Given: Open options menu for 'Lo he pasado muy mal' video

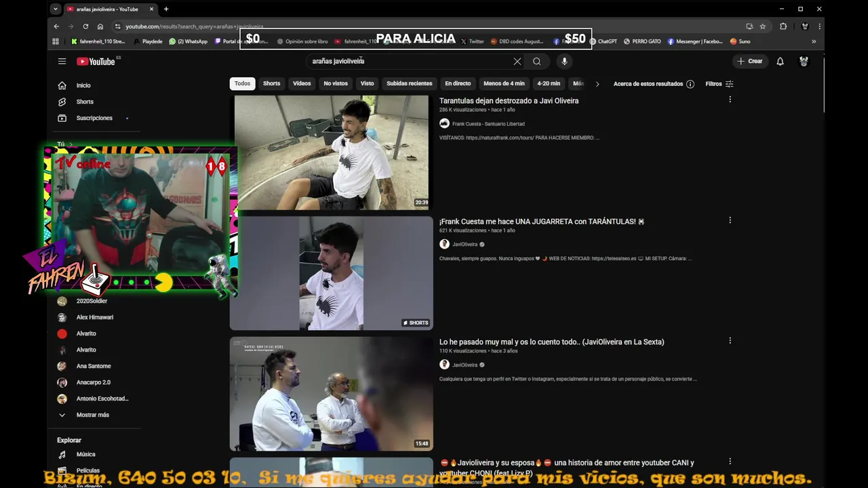Looking at the screenshot, I should point(730,341).
